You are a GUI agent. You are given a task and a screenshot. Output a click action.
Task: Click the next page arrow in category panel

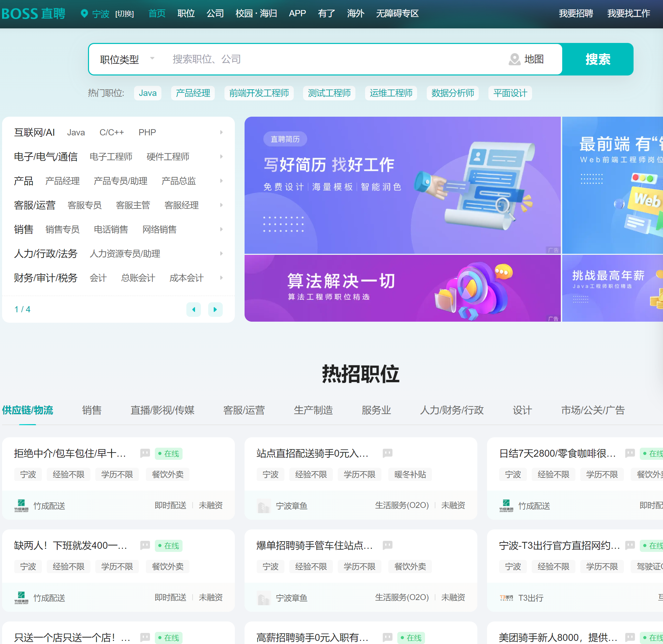(215, 310)
